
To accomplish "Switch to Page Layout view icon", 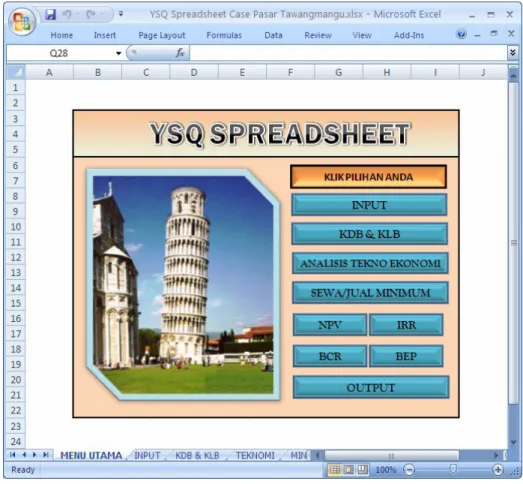I will pos(349,470).
